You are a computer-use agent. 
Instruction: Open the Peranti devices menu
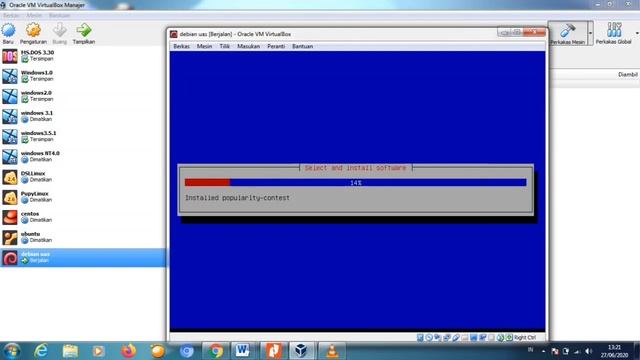click(x=276, y=46)
